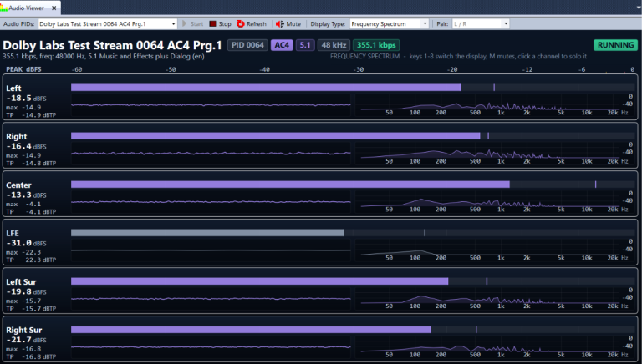
Task: Click the Right Sur value -21.7 dBFS
Action: click(x=26, y=340)
